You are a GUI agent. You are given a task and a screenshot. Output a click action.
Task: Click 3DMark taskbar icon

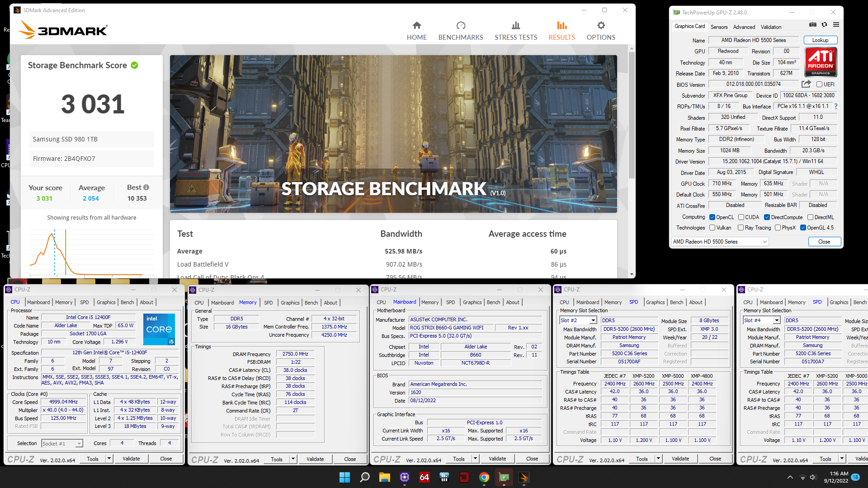[x=524, y=477]
